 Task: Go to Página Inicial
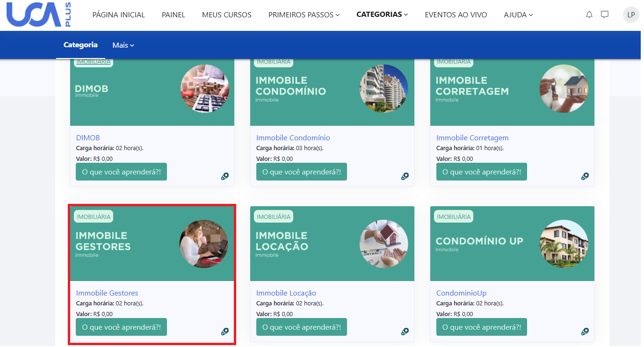tap(119, 15)
